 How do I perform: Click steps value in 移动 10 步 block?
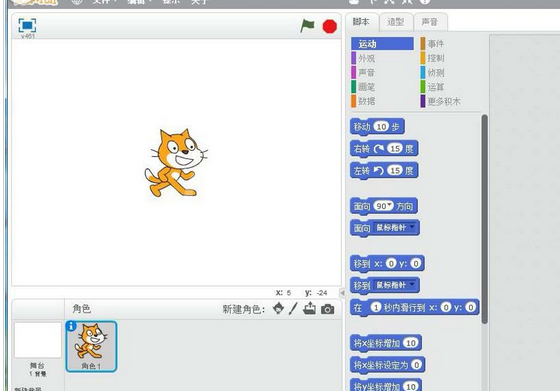pos(381,126)
